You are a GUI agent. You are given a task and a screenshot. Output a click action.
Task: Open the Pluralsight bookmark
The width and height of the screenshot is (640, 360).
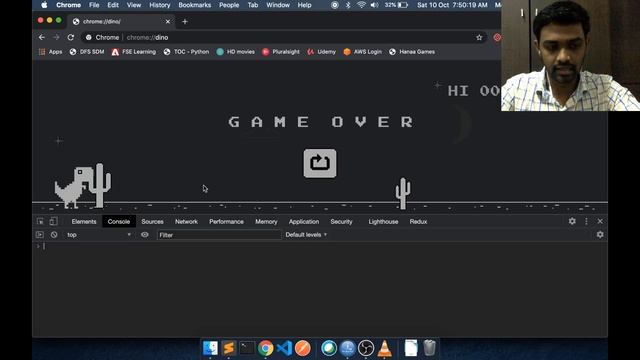[281, 52]
